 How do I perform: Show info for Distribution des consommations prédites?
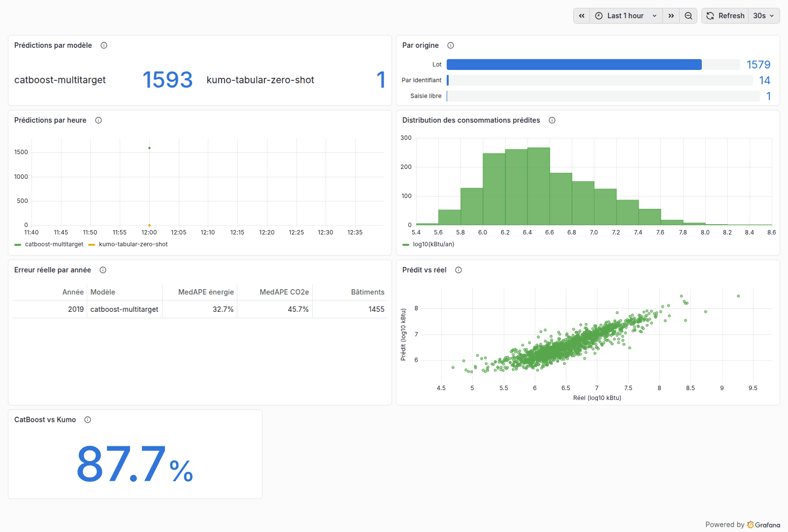coord(552,120)
